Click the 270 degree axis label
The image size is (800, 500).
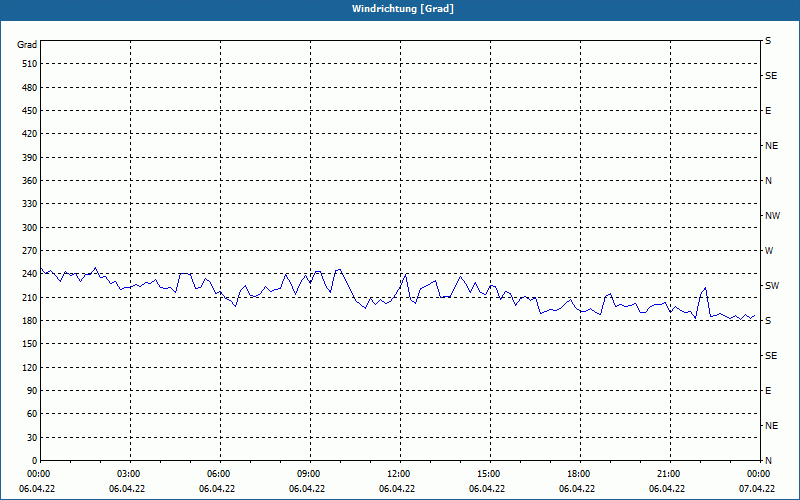tap(29, 251)
